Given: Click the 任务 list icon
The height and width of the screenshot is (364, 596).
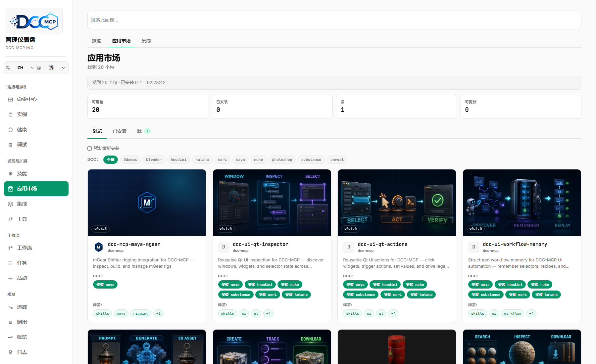Looking at the screenshot, I should click(11, 263).
